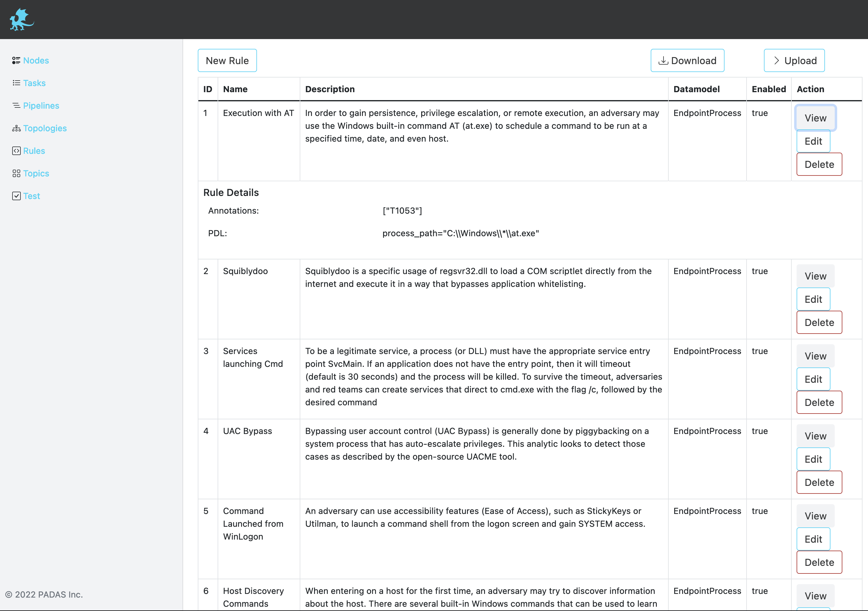This screenshot has height=611, width=868.
Task: Download the rules file
Action: pos(687,60)
